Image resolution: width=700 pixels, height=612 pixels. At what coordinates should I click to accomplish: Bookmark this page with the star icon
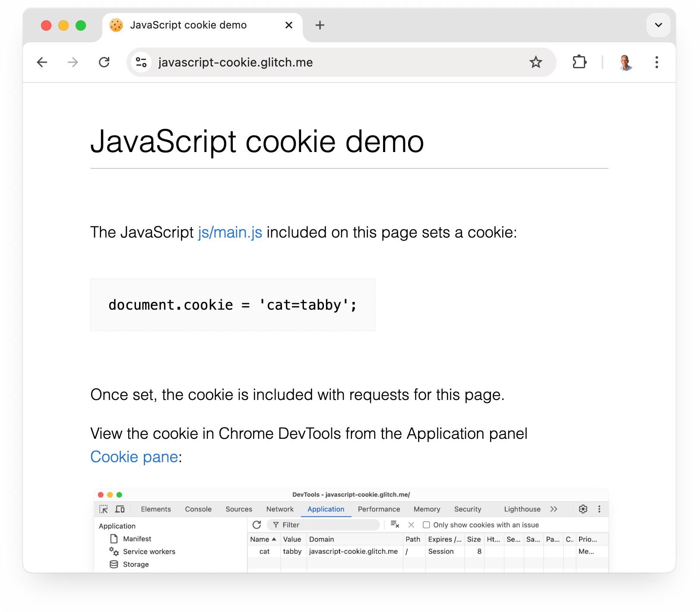[x=536, y=62]
